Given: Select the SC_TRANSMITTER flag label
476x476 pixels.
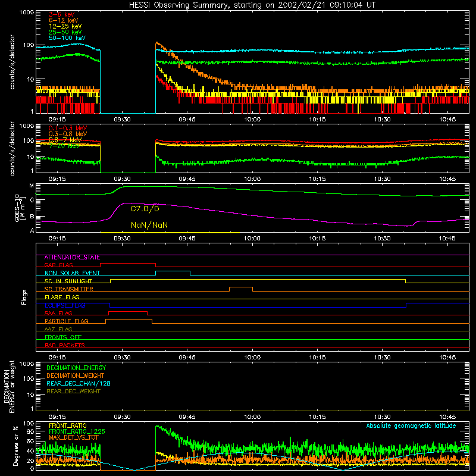Looking at the screenshot, I should tap(69, 289).
